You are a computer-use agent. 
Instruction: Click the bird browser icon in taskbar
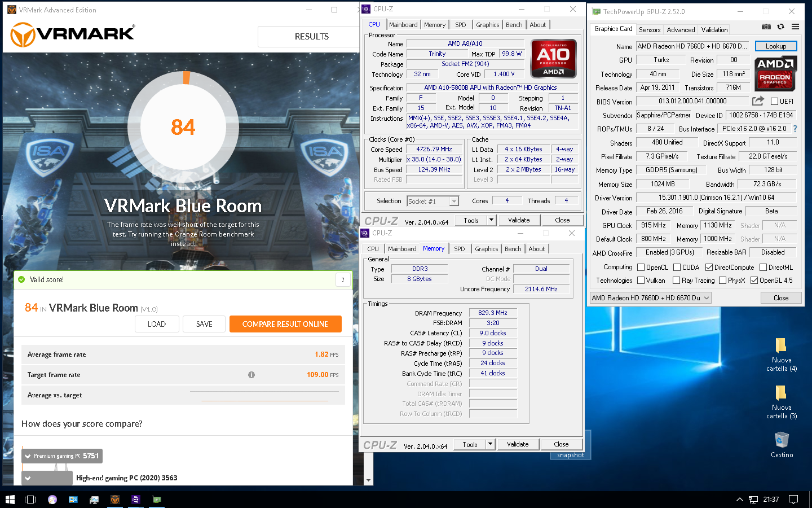52,500
